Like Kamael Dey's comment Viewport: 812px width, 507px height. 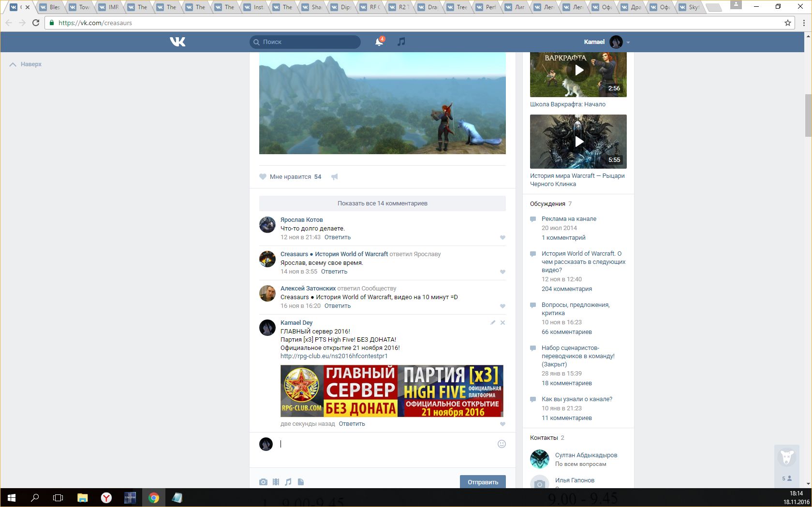502,424
